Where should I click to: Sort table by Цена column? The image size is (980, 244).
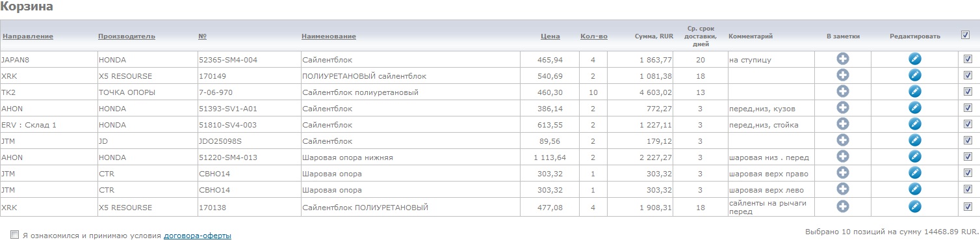point(550,36)
